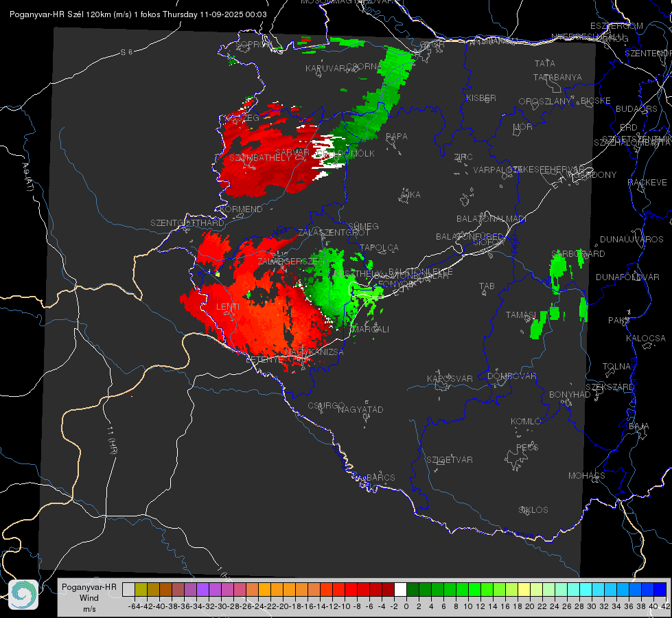Click the TATABANYA city label
The width and height of the screenshot is (672, 618).
coord(557,77)
